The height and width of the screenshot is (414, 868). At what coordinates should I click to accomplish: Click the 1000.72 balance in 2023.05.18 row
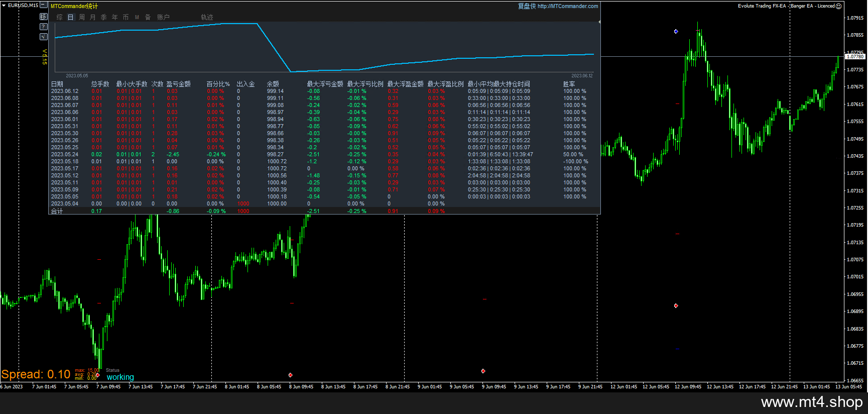pyautogui.click(x=277, y=162)
